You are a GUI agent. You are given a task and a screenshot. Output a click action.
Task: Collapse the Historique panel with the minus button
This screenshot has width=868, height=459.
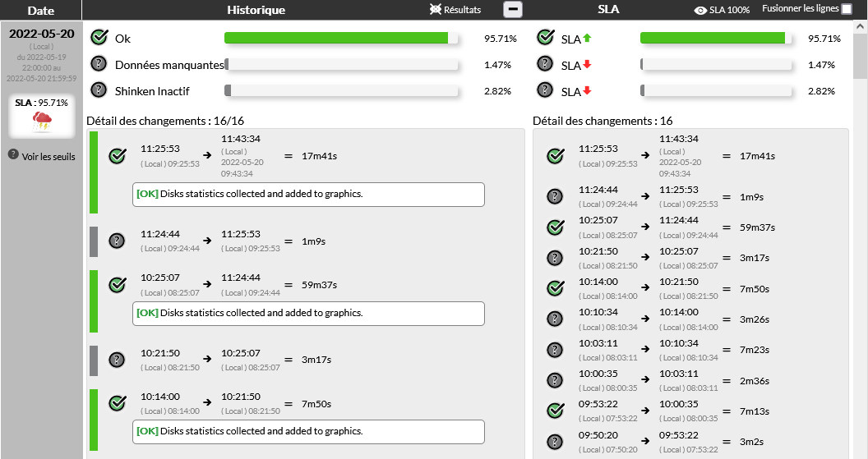(x=513, y=10)
